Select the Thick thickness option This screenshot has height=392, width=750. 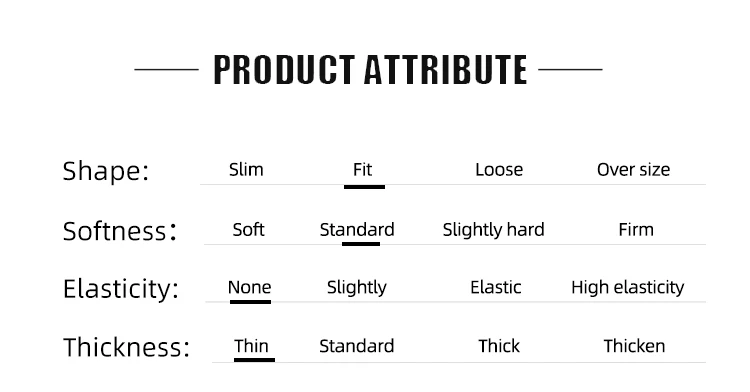[x=499, y=346]
